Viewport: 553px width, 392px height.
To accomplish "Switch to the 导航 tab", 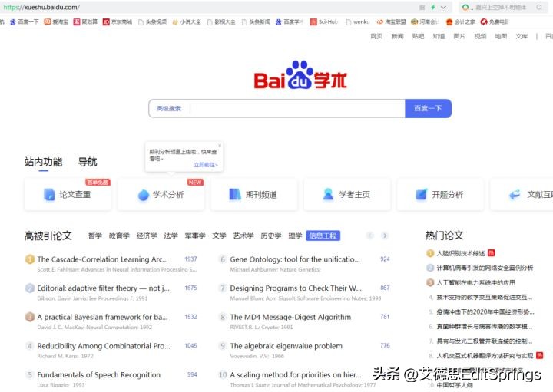I will coord(87,162).
